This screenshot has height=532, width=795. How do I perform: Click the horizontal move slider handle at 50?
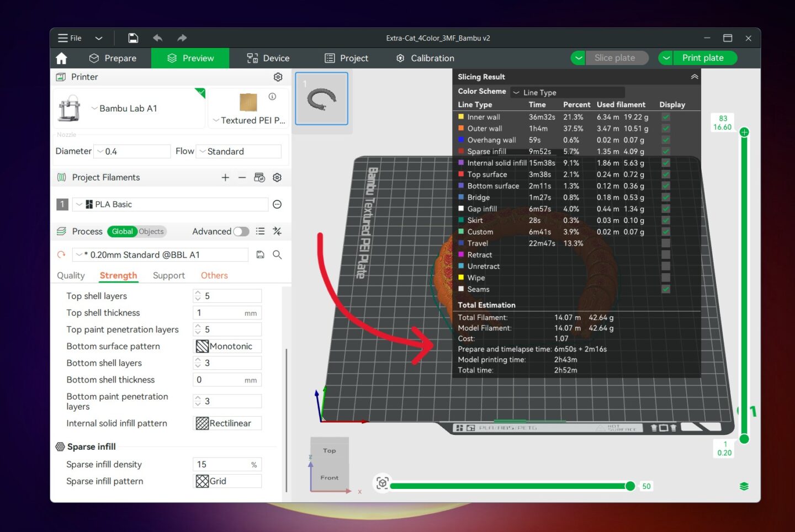(630, 486)
